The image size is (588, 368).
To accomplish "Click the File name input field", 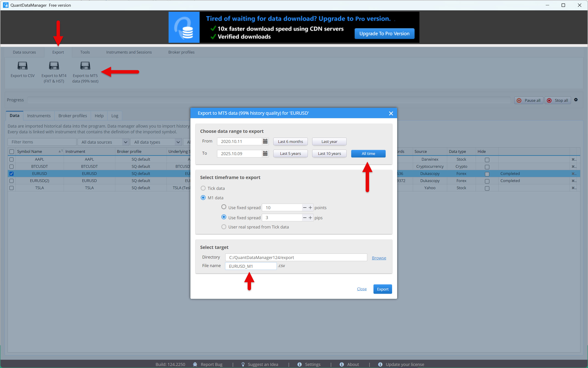I will pyautogui.click(x=250, y=266).
